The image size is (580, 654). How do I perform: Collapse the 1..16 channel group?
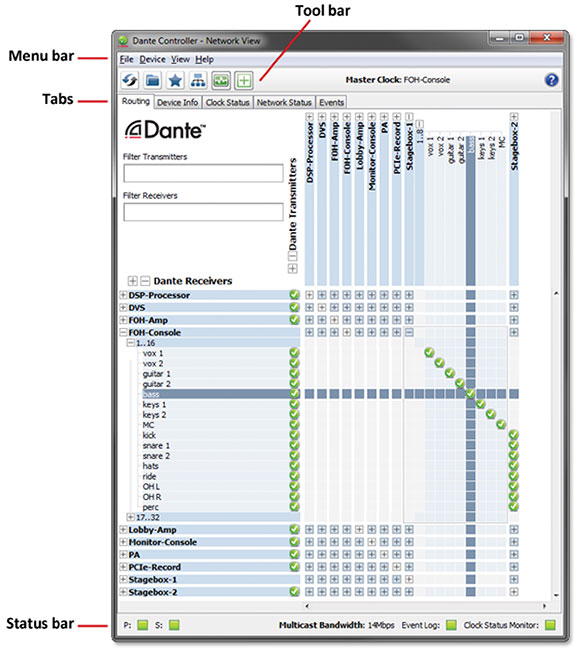131,343
